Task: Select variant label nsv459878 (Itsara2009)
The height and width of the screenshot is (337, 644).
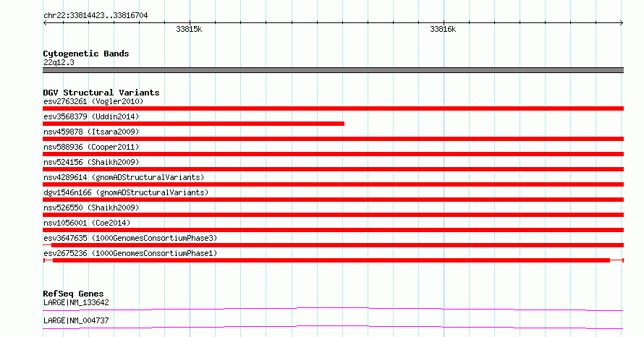Action: 91,132
